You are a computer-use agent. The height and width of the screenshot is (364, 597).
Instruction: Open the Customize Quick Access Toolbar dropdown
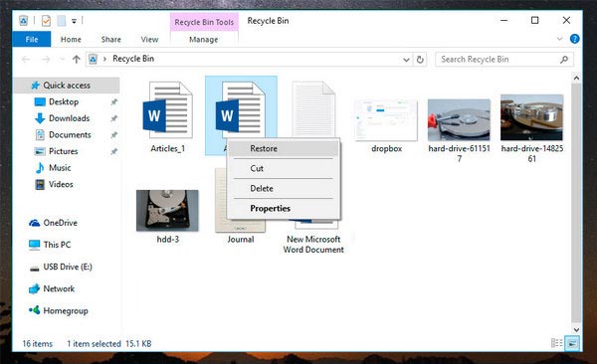[x=74, y=21]
